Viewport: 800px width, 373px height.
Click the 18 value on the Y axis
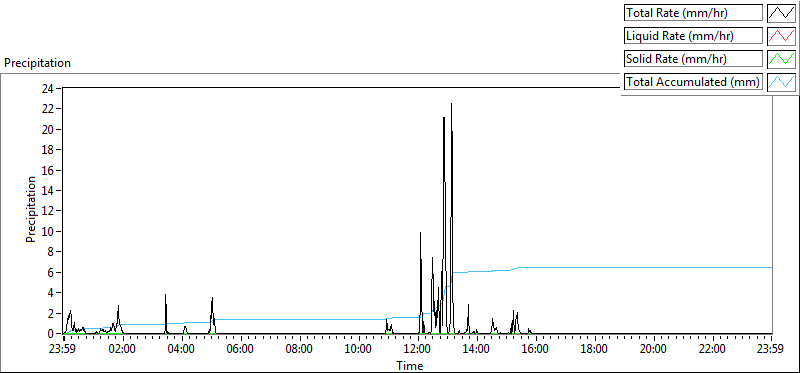coord(48,150)
